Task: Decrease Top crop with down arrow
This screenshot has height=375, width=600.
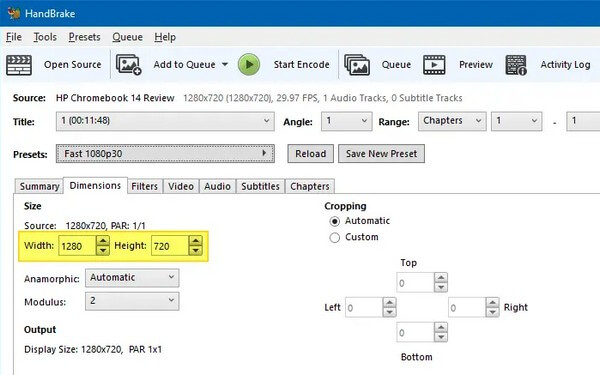Action: (x=441, y=287)
